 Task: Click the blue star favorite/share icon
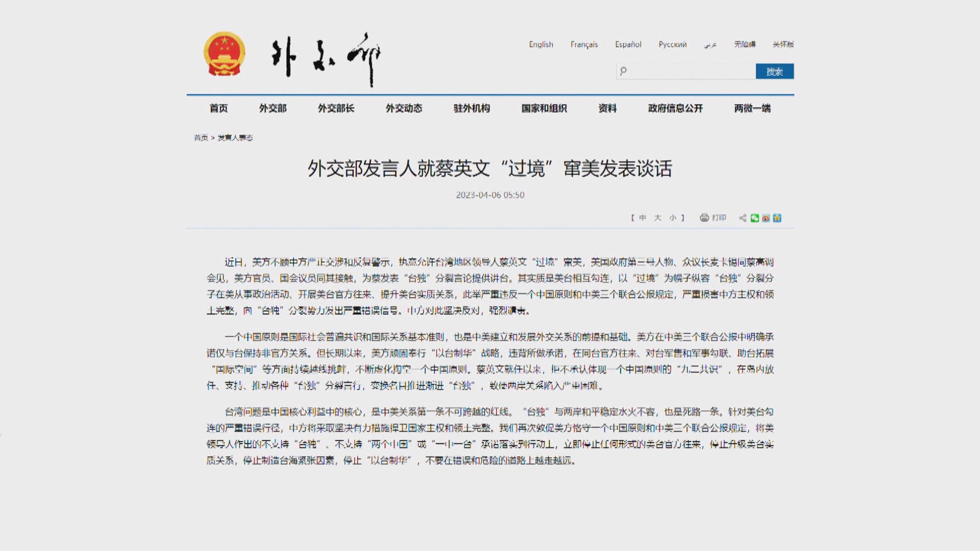pyautogui.click(x=777, y=217)
